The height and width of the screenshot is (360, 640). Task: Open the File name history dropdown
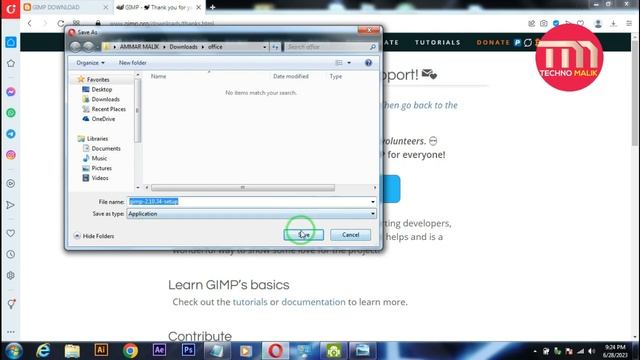tap(373, 202)
